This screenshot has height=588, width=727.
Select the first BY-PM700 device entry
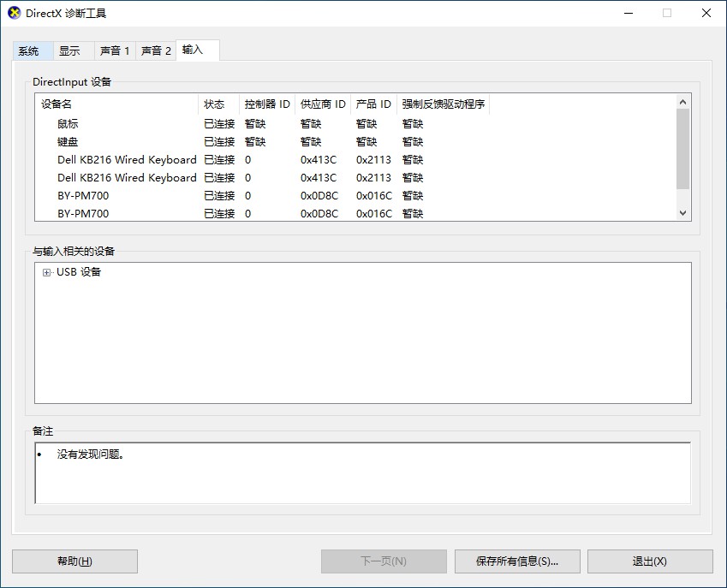tap(83, 196)
